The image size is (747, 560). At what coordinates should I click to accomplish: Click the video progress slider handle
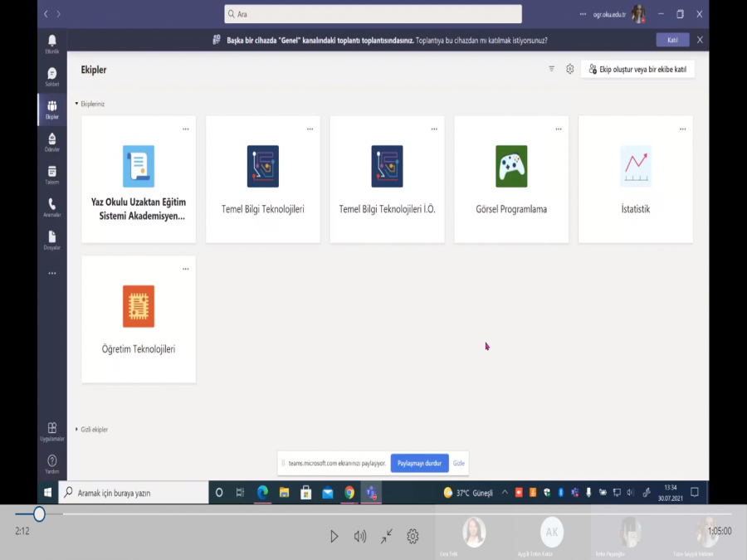click(39, 514)
